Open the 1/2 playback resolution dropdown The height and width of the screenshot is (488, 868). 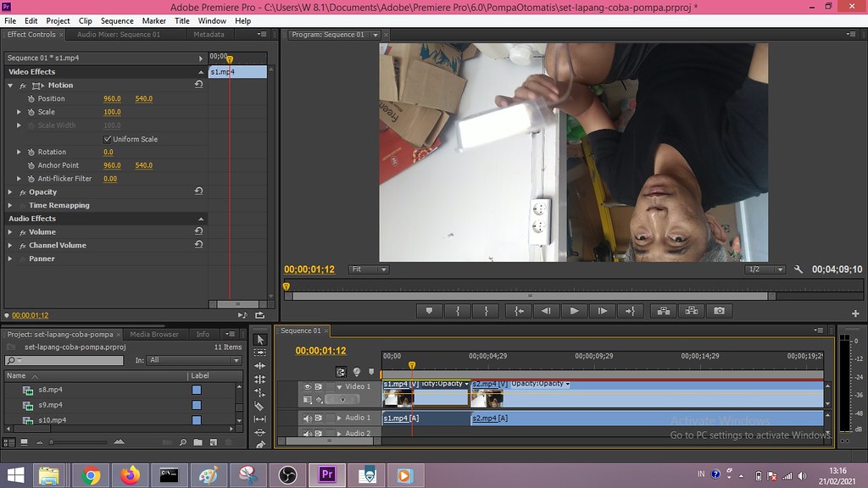click(765, 269)
